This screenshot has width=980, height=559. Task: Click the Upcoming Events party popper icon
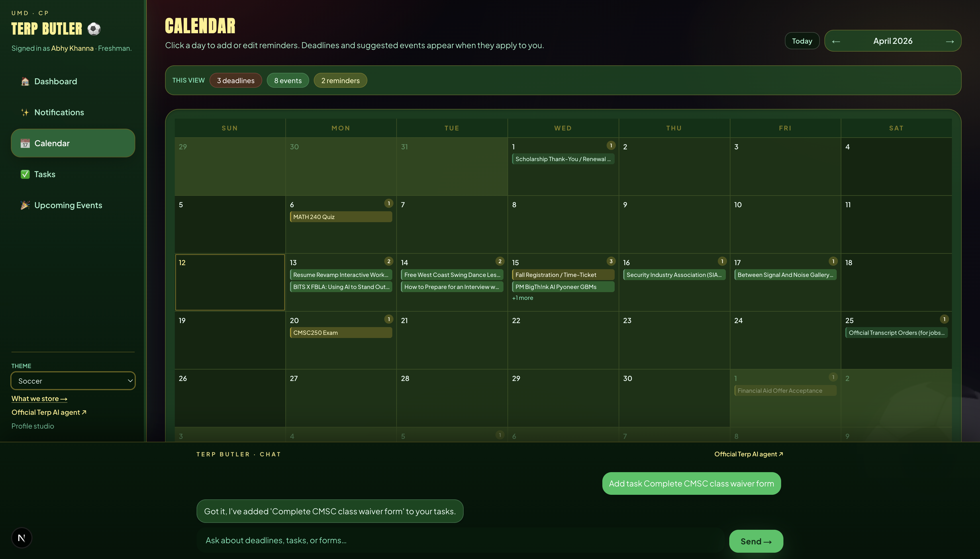click(x=25, y=205)
